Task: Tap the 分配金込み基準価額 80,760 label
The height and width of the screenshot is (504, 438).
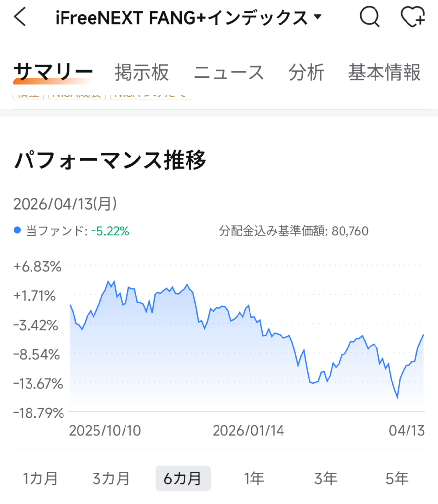Action: pos(293,231)
